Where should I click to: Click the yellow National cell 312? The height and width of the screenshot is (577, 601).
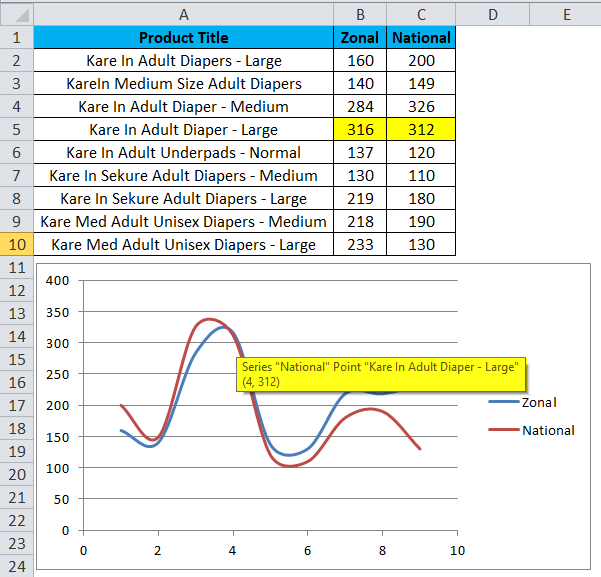(x=421, y=130)
